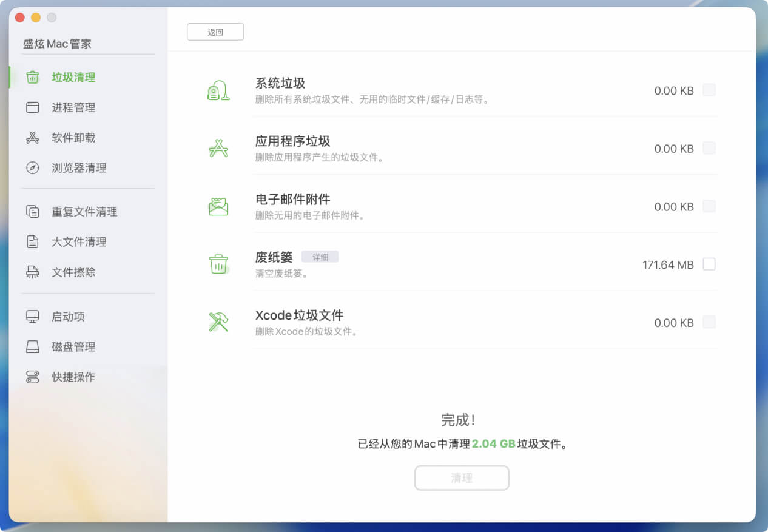Tick the Xcode 垃圾文件 checkbox

(709, 322)
